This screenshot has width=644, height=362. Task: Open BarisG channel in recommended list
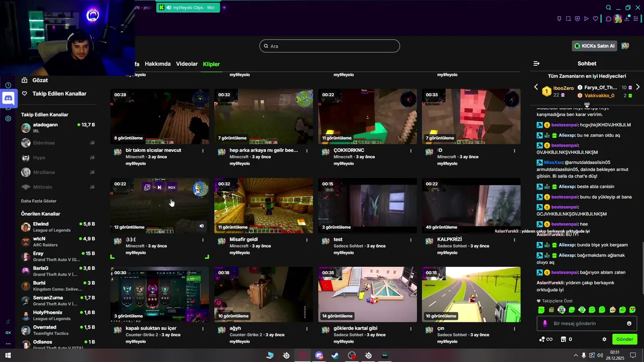(x=58, y=271)
